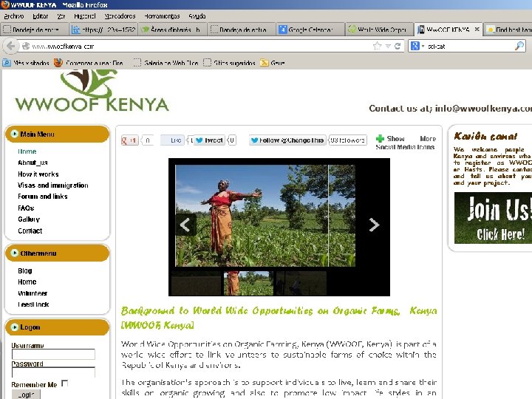Click the followers count box
Image resolution: width=532 pixels, height=399 pixels.
[347, 140]
